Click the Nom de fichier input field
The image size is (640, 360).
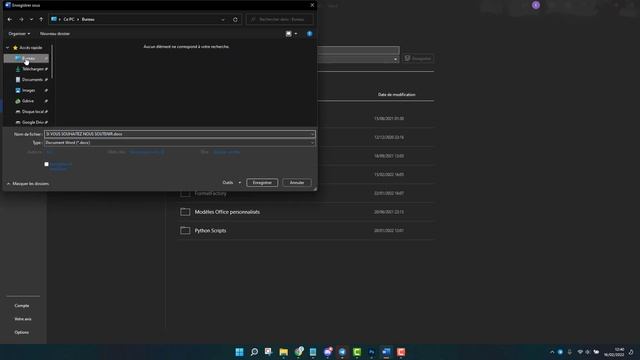pyautogui.click(x=178, y=134)
